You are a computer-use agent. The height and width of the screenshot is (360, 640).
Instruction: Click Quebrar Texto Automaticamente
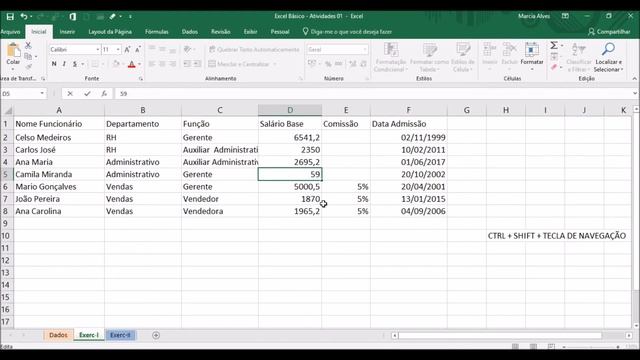tap(254, 49)
